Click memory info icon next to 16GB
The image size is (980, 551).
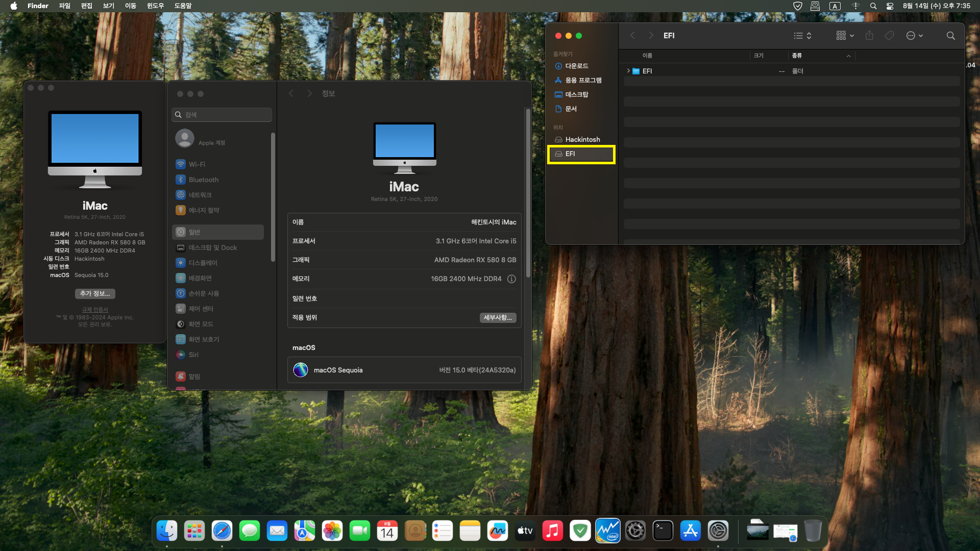tap(511, 279)
